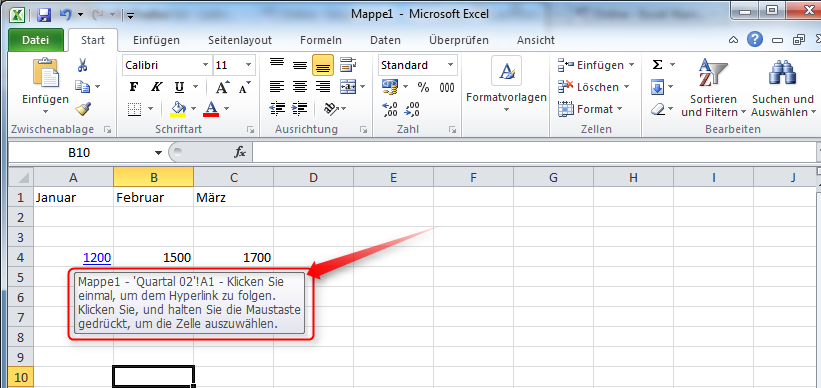Click the accounting currency format icon
Screen dimensions: 821x388
tap(389, 87)
